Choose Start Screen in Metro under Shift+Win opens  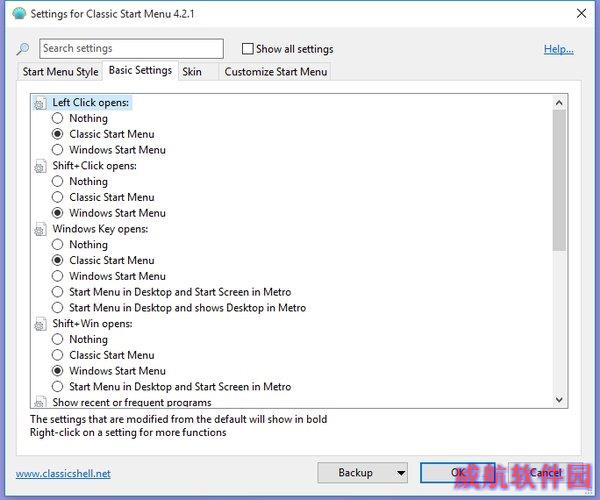[x=57, y=386]
